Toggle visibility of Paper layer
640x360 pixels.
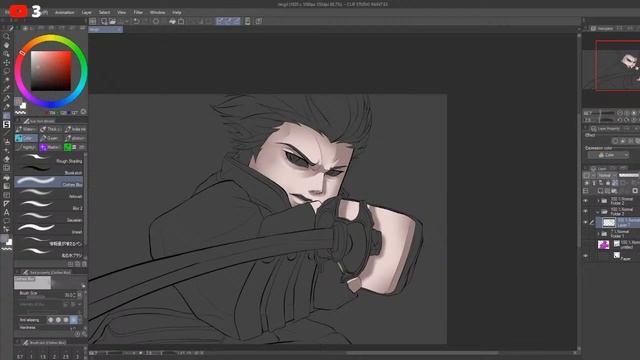coord(586,256)
